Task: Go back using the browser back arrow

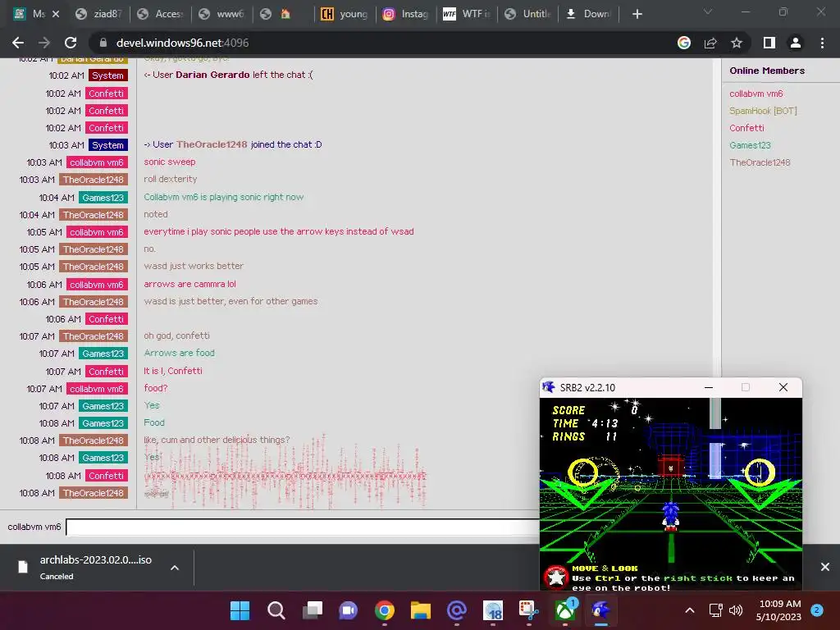Action: [x=18, y=43]
